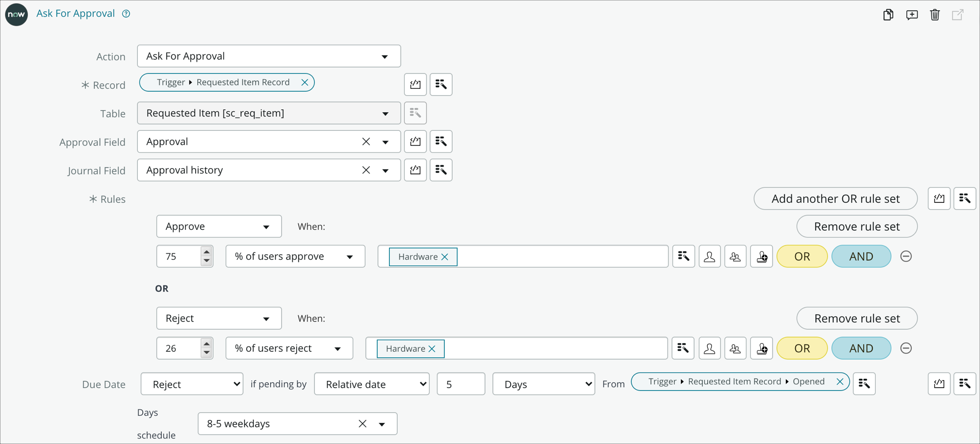
Task: Duplicate the Ask For Approval action
Action: pyautogui.click(x=888, y=15)
